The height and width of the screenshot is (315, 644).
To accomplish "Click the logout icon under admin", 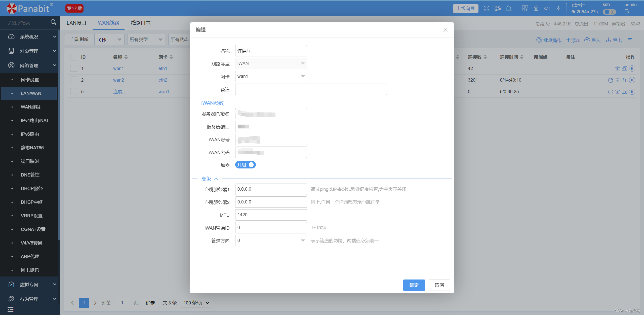I will (627, 12).
